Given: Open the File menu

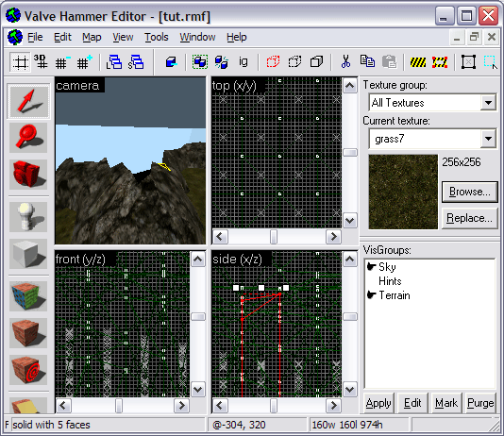Looking at the screenshot, I should (35, 37).
